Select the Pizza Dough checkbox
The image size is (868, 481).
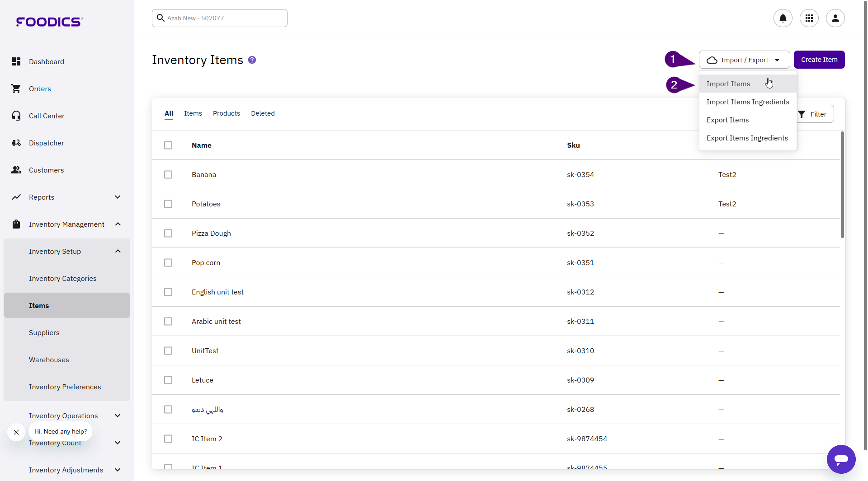(168, 233)
